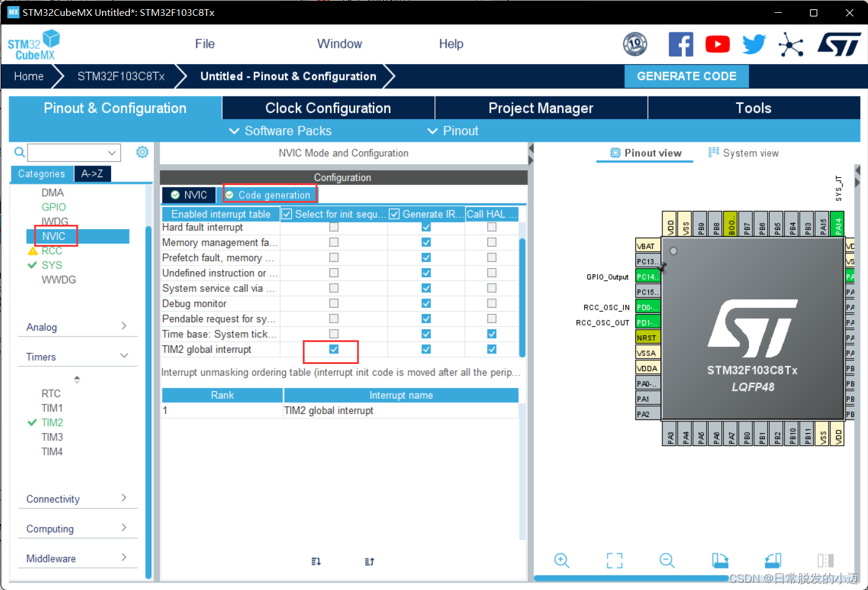Image resolution: width=868 pixels, height=590 pixels.
Task: Toggle Generate IRQ for Hard fault interrupt
Action: [426, 227]
